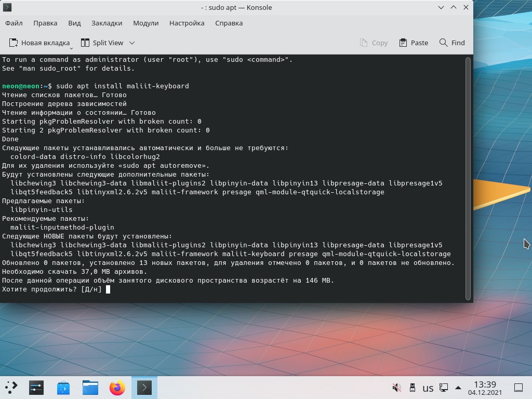532x399 pixels.
Task: Open the Вид menu
Action: point(74,23)
